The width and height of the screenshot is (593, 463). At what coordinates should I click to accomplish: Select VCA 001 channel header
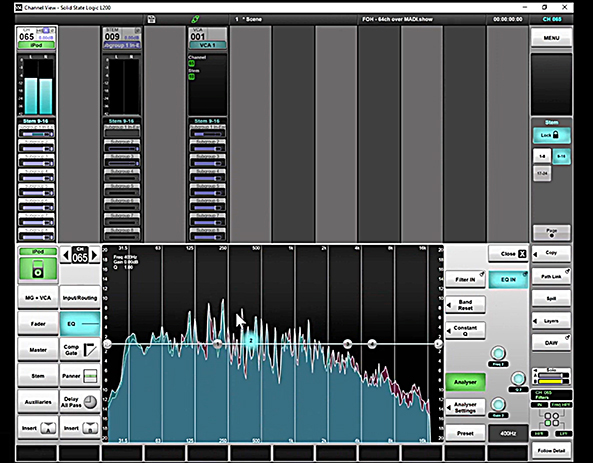tap(208, 38)
